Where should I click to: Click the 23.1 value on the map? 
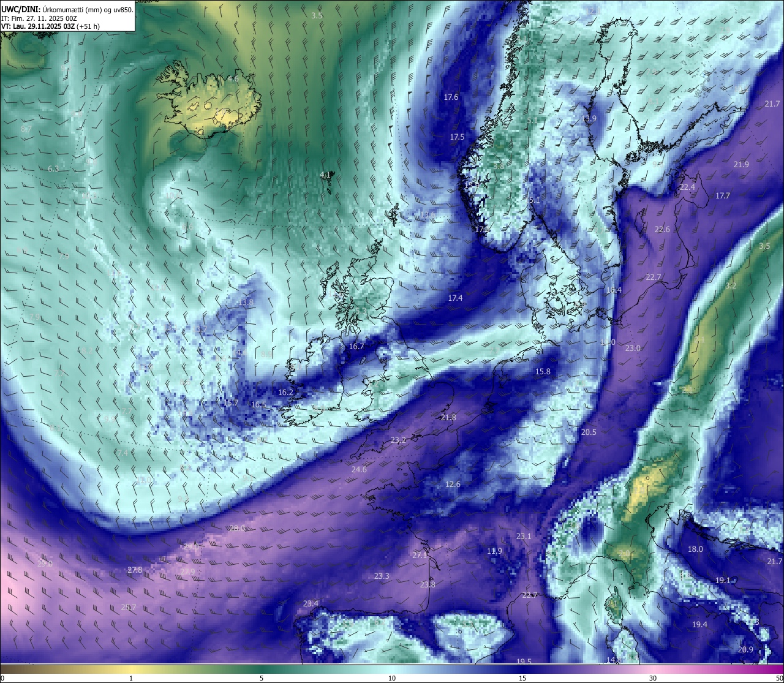[x=524, y=536]
